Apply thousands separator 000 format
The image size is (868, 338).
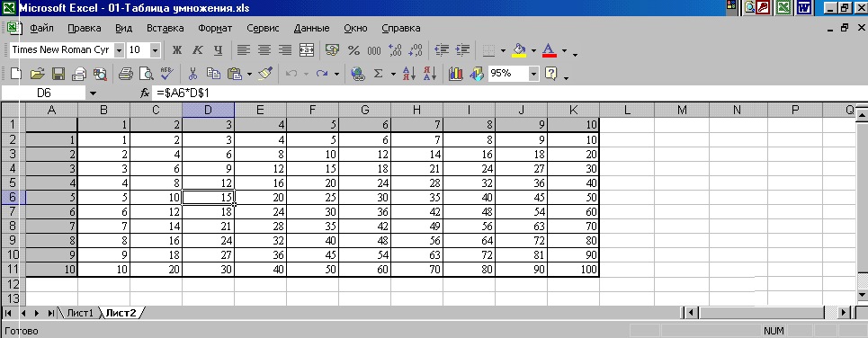click(374, 50)
